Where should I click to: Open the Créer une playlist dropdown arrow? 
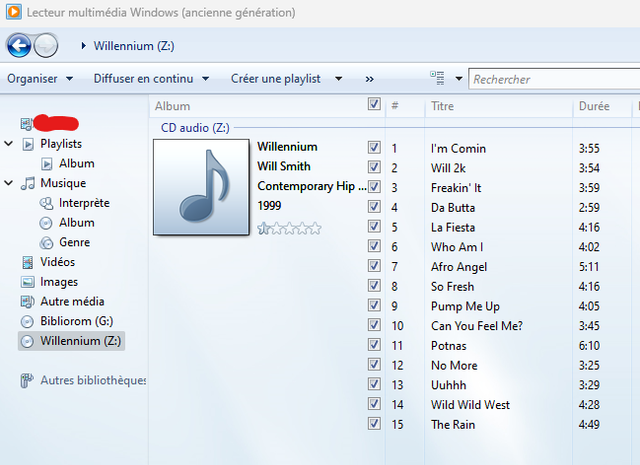pos(338,78)
